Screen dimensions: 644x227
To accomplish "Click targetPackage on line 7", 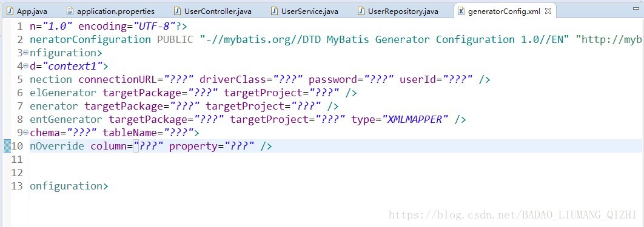I will coord(124,106).
